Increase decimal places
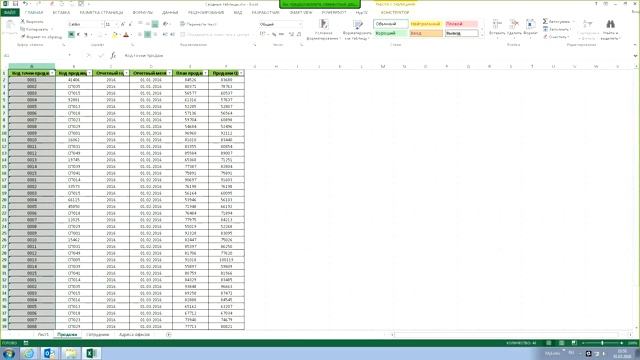Viewport: 640px width, 360px height. (x=291, y=35)
